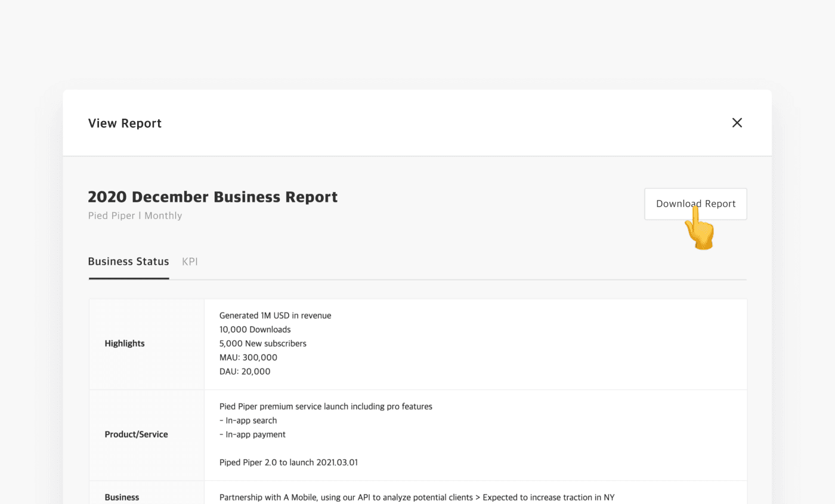
Task: Select the MAU: 300,000 metric
Action: (x=248, y=357)
